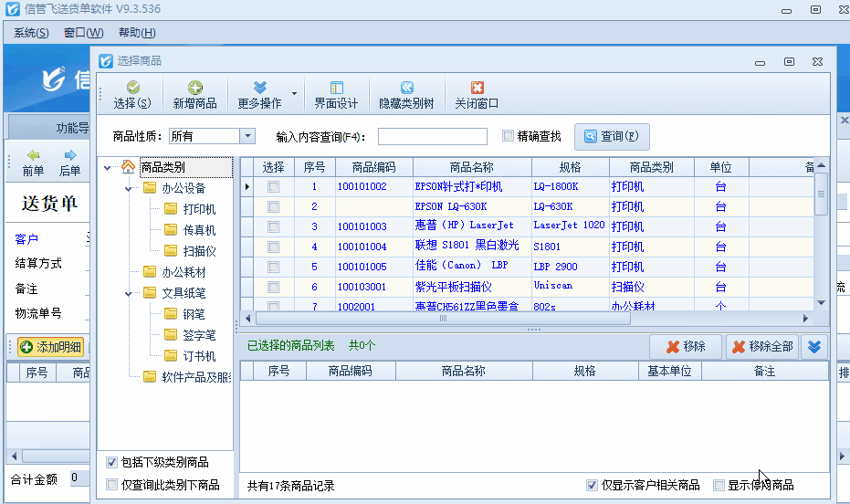Collapse the 办公设备 tree node
The width and height of the screenshot is (850, 504).
tap(131, 188)
